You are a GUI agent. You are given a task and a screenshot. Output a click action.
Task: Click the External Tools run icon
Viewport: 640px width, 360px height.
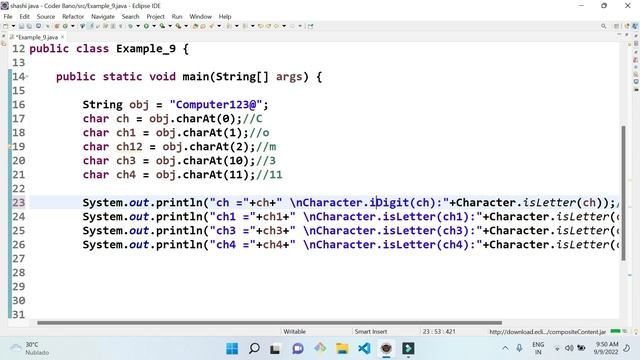178,26
